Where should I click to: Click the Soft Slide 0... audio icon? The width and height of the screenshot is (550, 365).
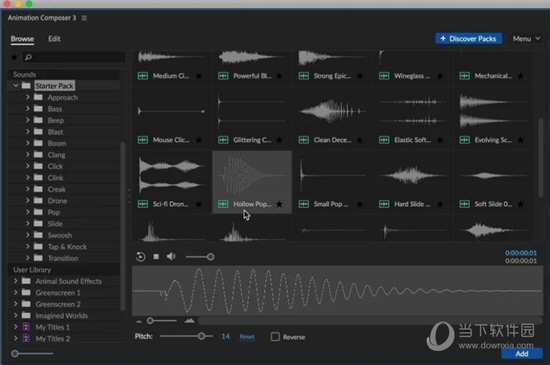click(464, 204)
